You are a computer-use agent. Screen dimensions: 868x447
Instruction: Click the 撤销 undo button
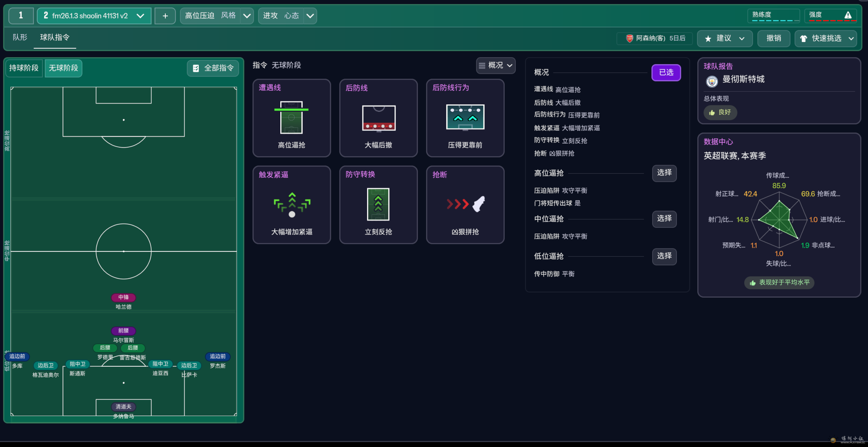[773, 38]
